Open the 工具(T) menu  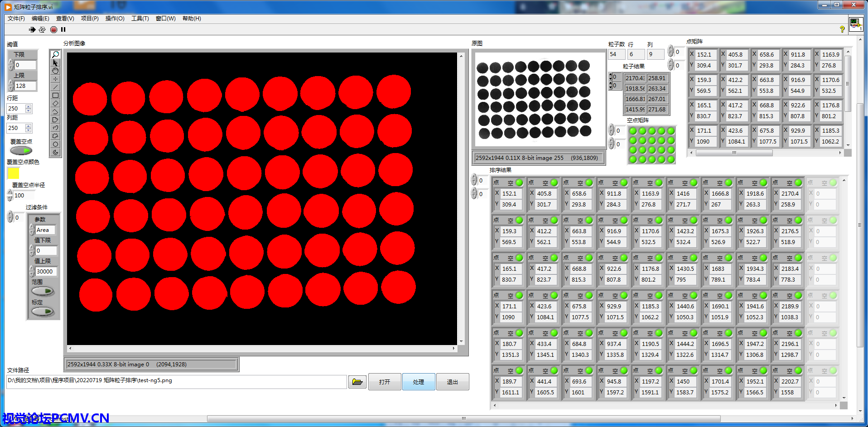[140, 19]
